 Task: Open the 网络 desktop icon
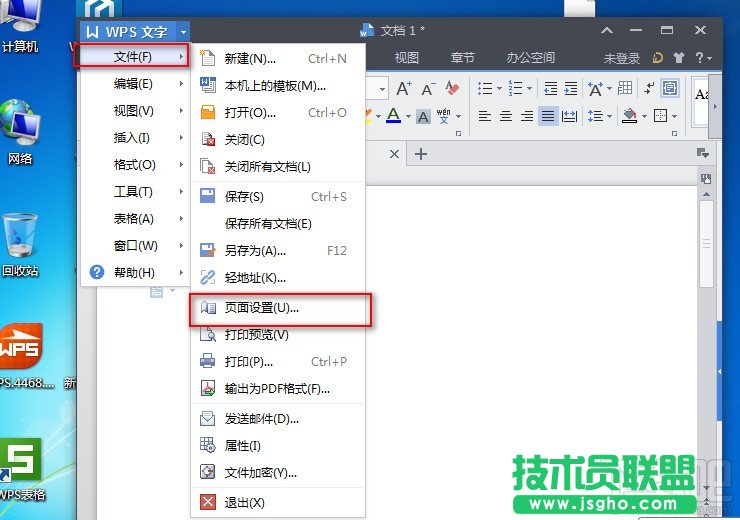(20, 132)
